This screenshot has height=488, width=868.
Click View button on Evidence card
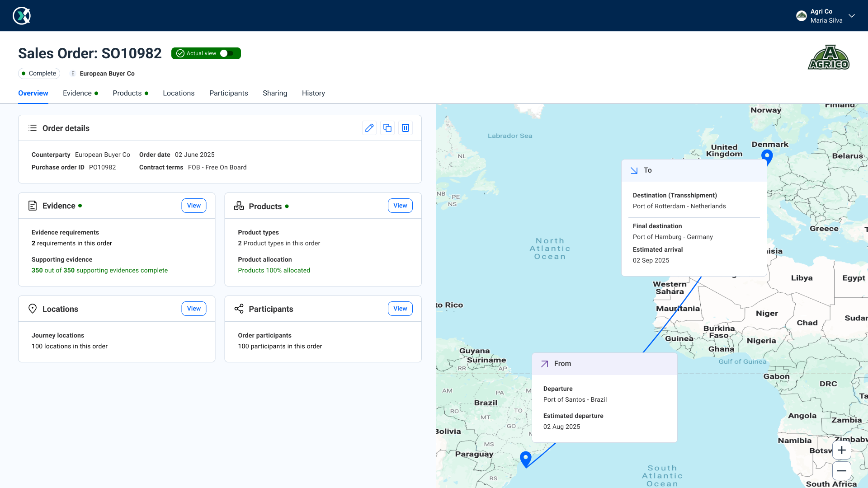194,206
